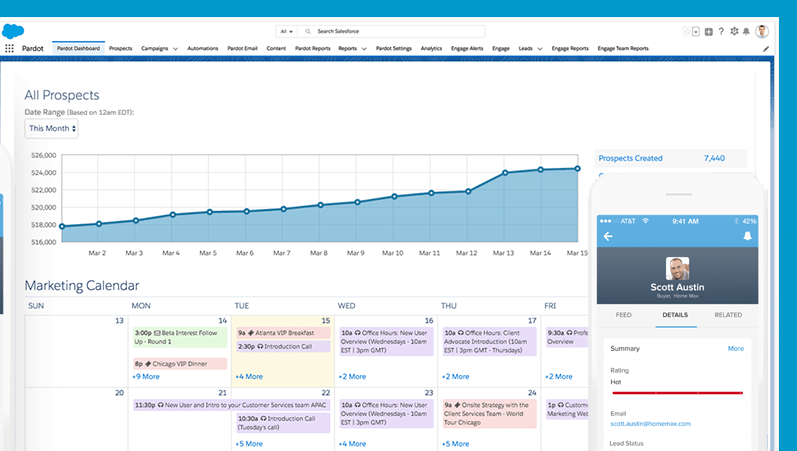Open the Content tab
The image size is (797, 451).
pos(276,48)
